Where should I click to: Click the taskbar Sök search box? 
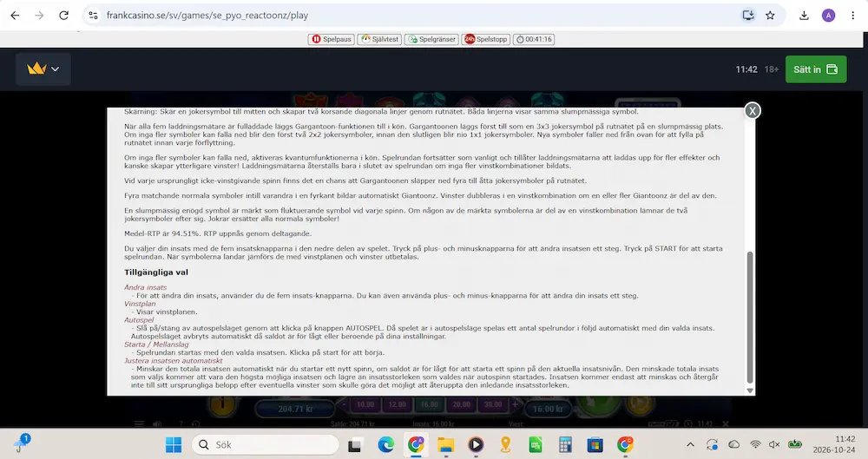coord(265,444)
